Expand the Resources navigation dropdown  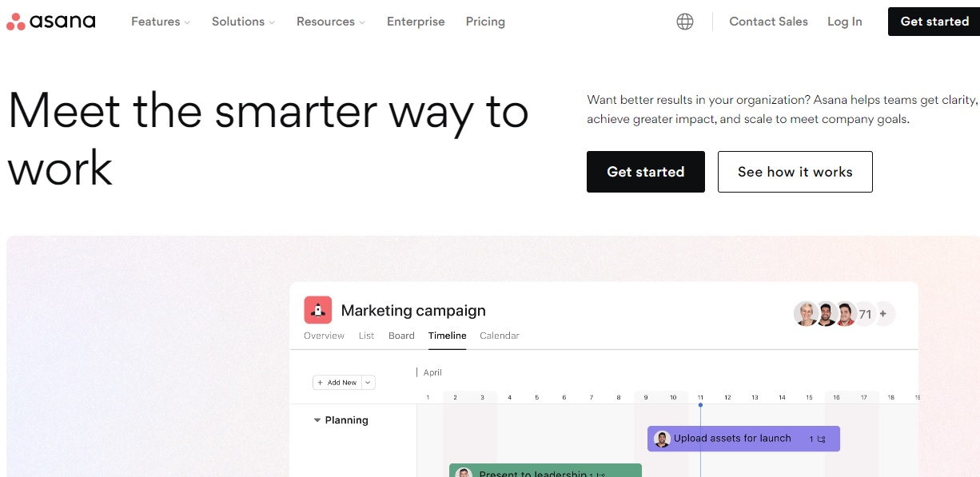click(x=331, y=22)
